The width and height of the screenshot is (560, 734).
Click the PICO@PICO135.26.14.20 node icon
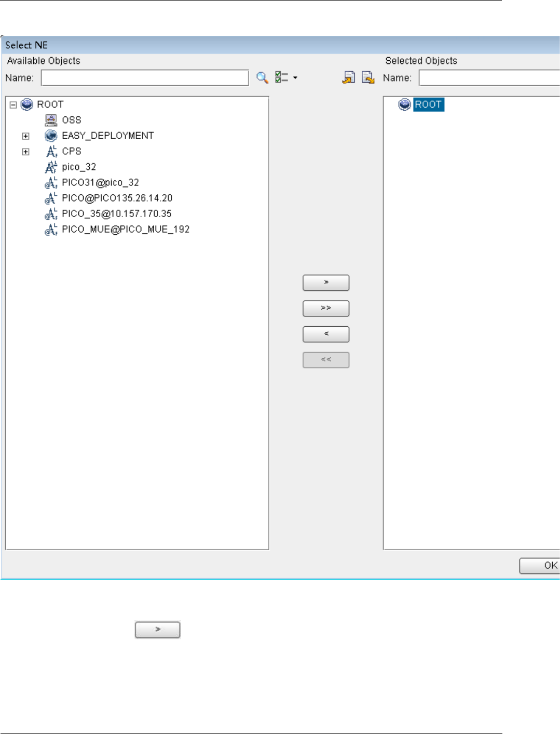pyautogui.click(x=51, y=198)
